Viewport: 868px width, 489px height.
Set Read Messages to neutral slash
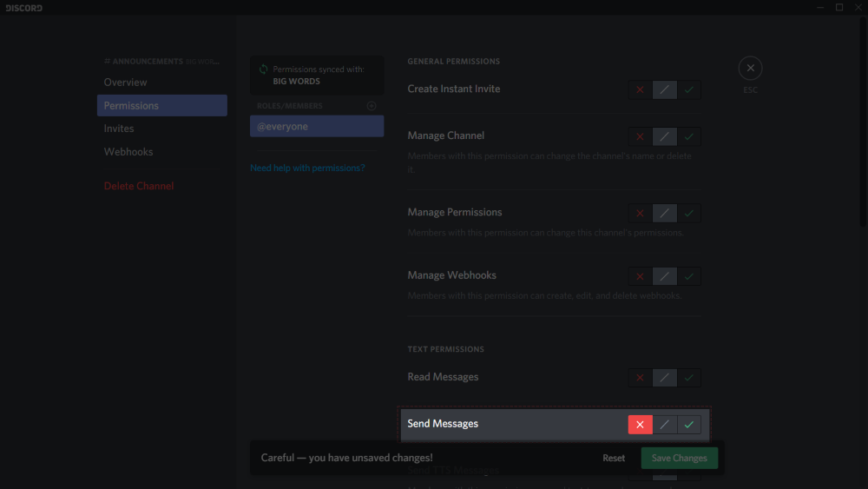coord(664,378)
